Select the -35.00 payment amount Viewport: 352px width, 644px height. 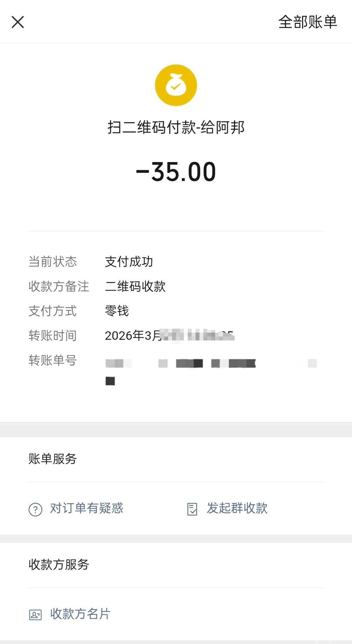(x=176, y=172)
